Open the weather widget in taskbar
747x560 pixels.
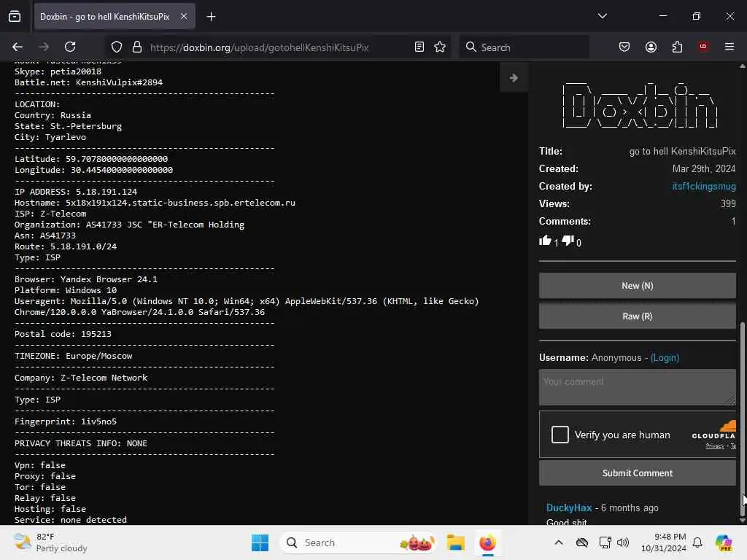(x=50, y=542)
